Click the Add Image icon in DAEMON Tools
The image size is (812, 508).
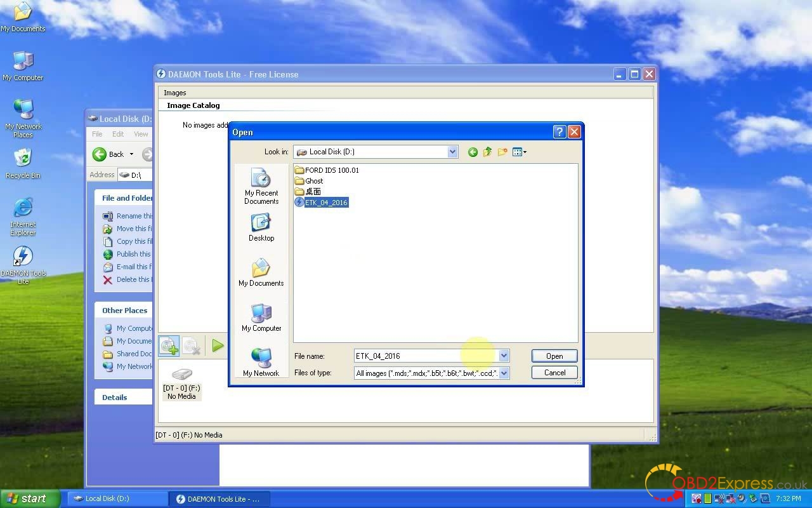(x=169, y=345)
